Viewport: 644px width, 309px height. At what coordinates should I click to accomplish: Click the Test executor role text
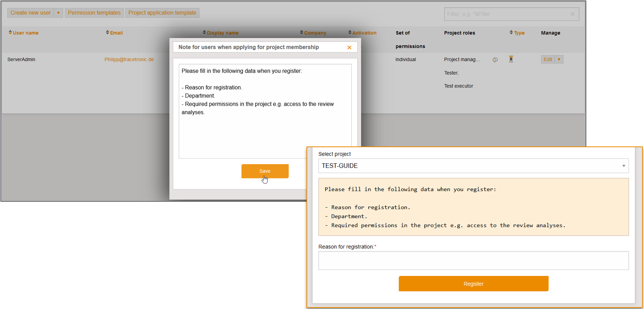459,86
